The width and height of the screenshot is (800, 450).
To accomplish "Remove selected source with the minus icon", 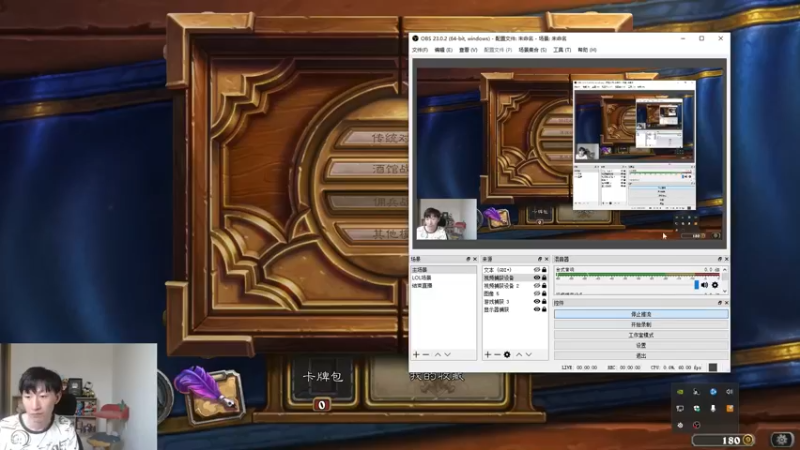I will point(497,355).
